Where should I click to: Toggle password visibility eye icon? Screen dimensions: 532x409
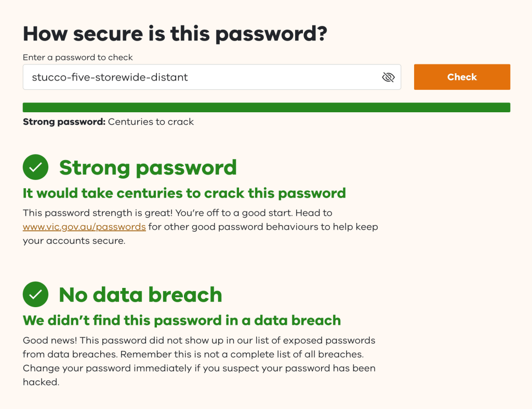[388, 77]
